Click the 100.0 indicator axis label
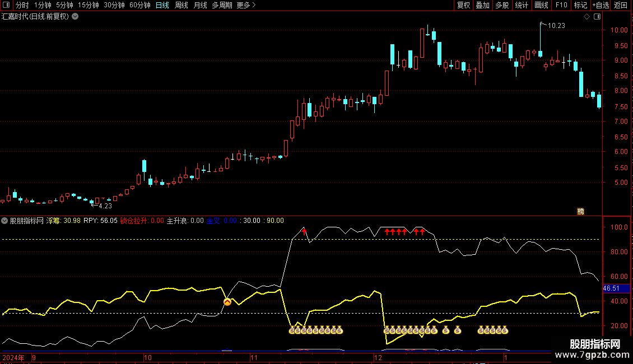 619,227
